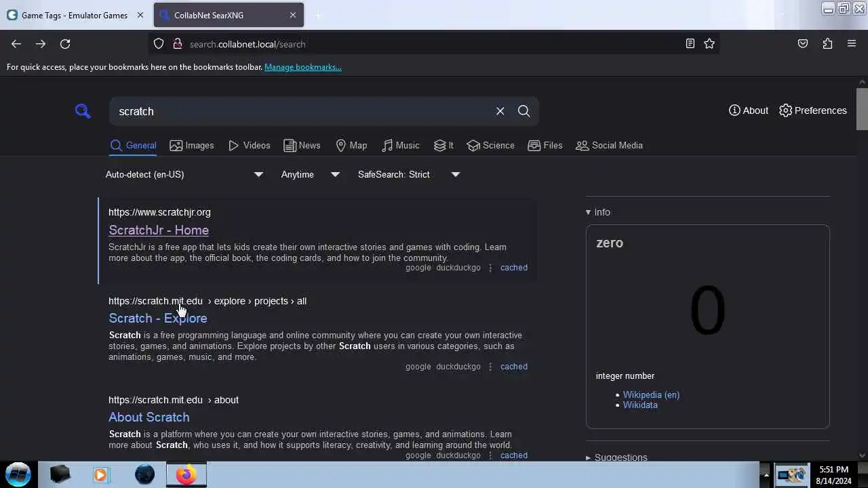This screenshot has width=868, height=488.
Task: Open cached copy of ScratchJr result
Action: tap(513, 268)
